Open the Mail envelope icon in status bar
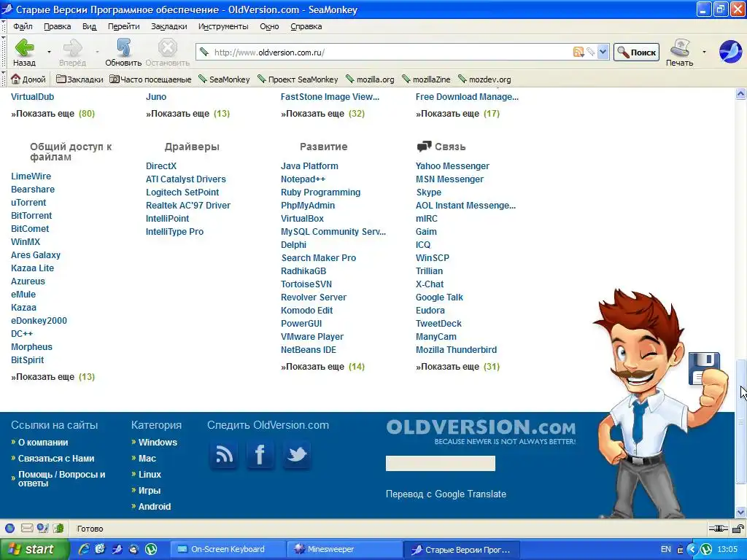This screenshot has height=560, width=747. click(x=27, y=528)
